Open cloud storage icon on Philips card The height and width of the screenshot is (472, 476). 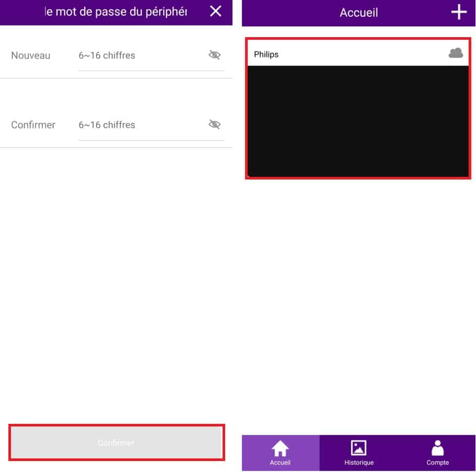(x=456, y=53)
